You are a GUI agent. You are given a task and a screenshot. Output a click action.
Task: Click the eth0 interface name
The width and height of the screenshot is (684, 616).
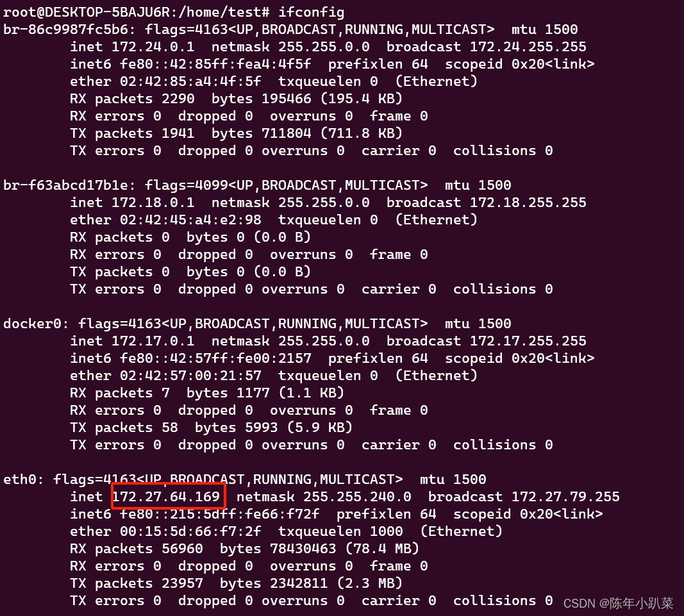[x=20, y=479]
